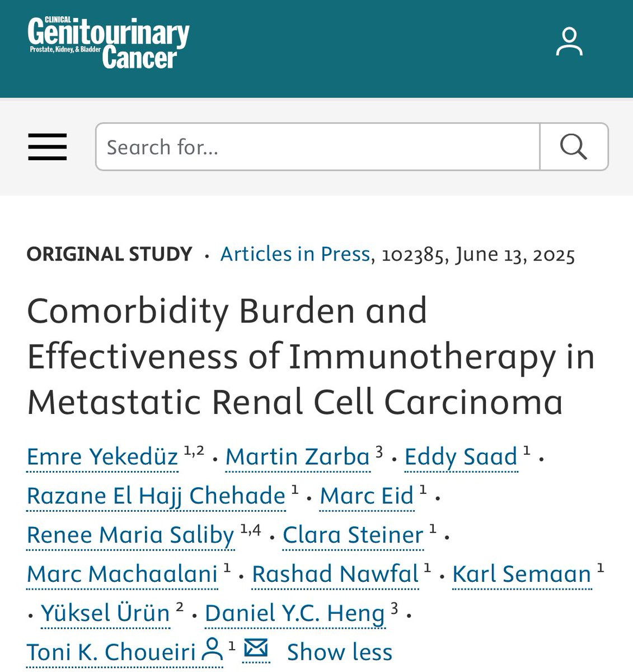Screen dimensions: 633x672
Task: Click the envelope email icon for Toni Choueiri
Action: (x=256, y=649)
